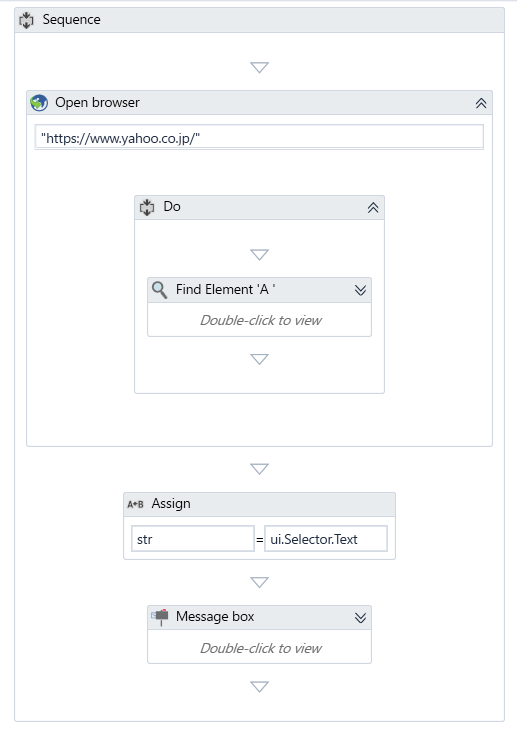Viewport: 517px width, 730px height.
Task: Click the drop arrow between Assign and Message box
Action: tap(259, 582)
